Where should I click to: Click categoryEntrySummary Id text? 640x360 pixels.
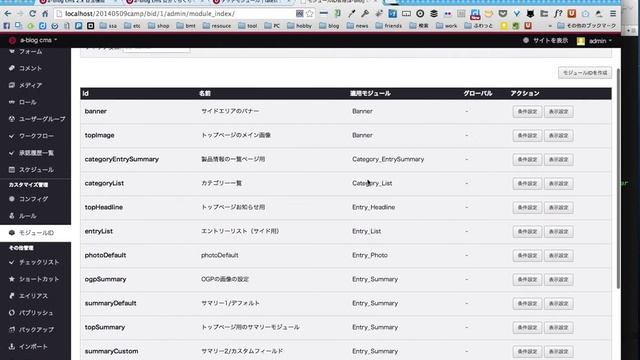click(122, 159)
